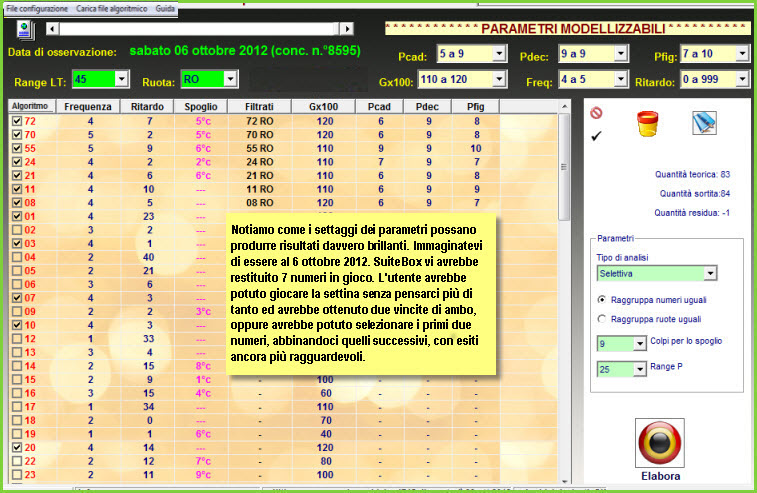Viewport: 757px width, 493px height.
Task: Click the blue book icon
Action: (x=706, y=121)
